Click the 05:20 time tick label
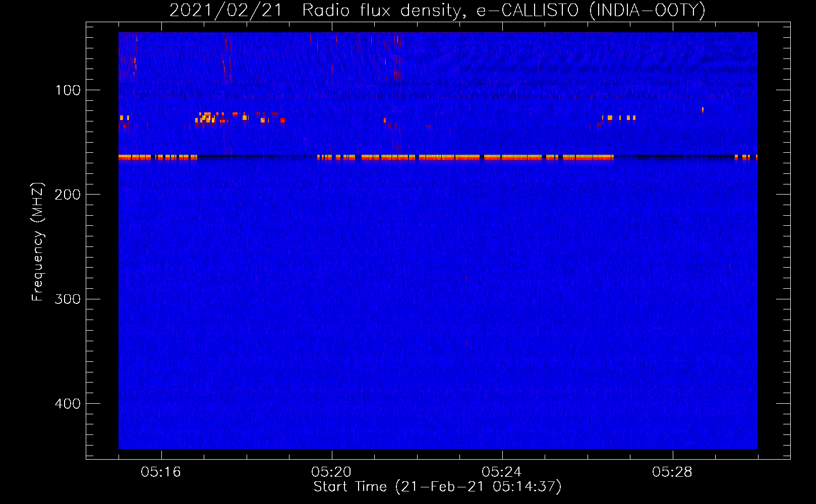816x504 pixels. pyautogui.click(x=331, y=472)
